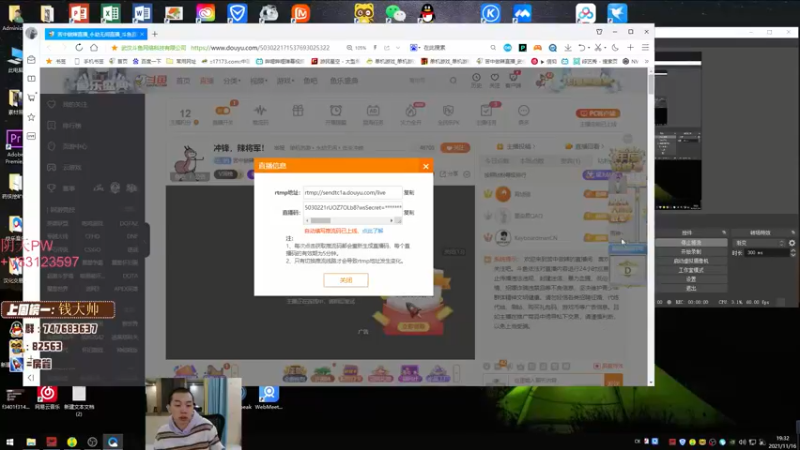Open the browser scissors screenshot tool
800x450 pixels.
(x=598, y=47)
